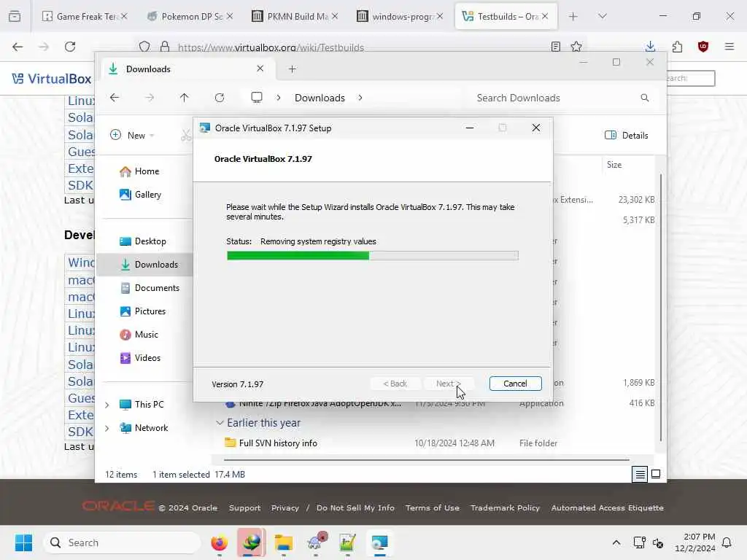Refresh the Downloads folder view
This screenshot has height=560, width=747.
tap(219, 98)
